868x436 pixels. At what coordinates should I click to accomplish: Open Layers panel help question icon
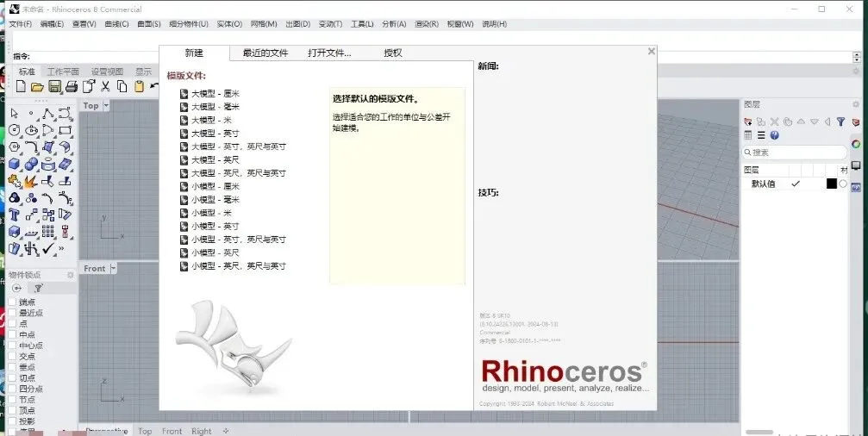click(774, 135)
